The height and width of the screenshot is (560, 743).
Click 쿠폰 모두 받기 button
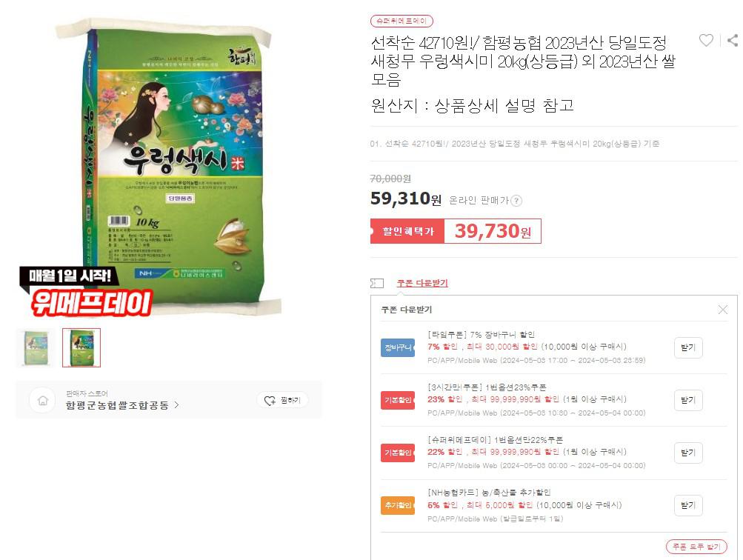[x=696, y=547]
